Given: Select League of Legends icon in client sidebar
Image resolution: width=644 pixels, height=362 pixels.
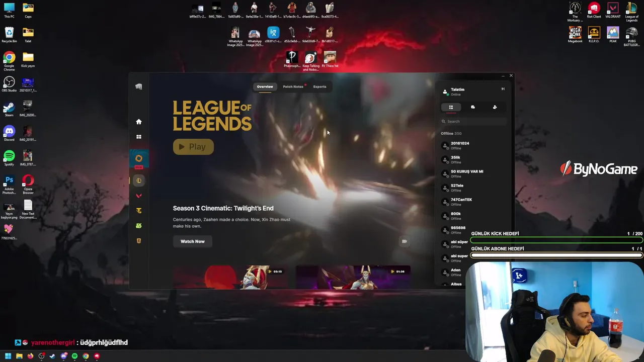Looking at the screenshot, I should (x=139, y=180).
